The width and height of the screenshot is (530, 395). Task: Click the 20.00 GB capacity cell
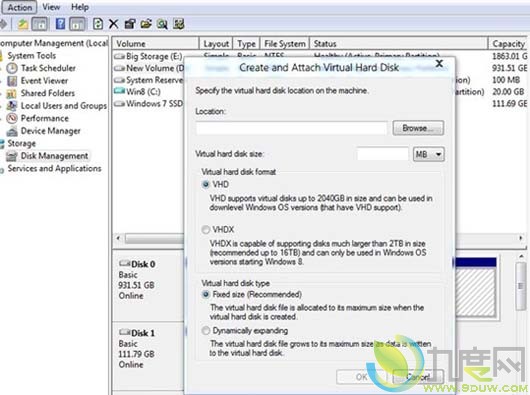point(508,92)
